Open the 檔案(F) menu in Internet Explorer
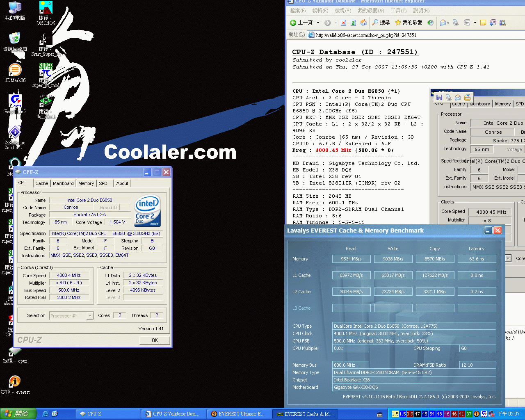The image size is (525, 420). [298, 11]
